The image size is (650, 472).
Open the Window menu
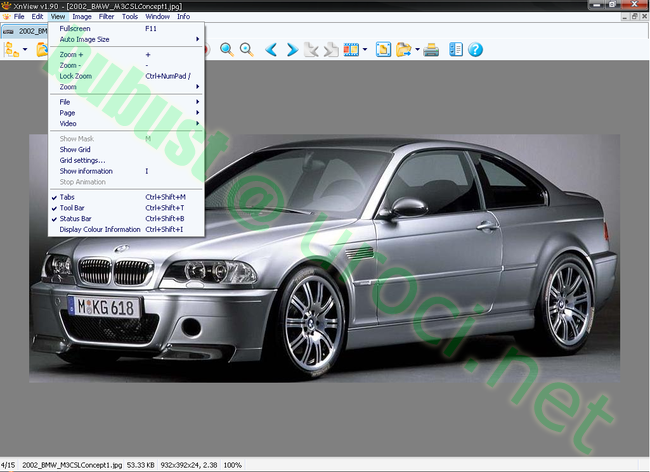coord(158,17)
